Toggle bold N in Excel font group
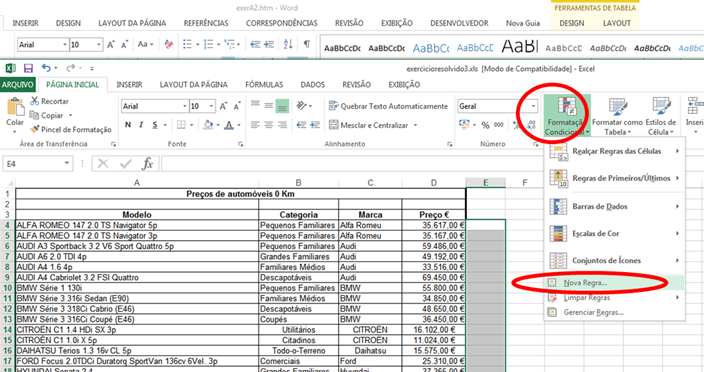704x372 pixels. (x=128, y=125)
